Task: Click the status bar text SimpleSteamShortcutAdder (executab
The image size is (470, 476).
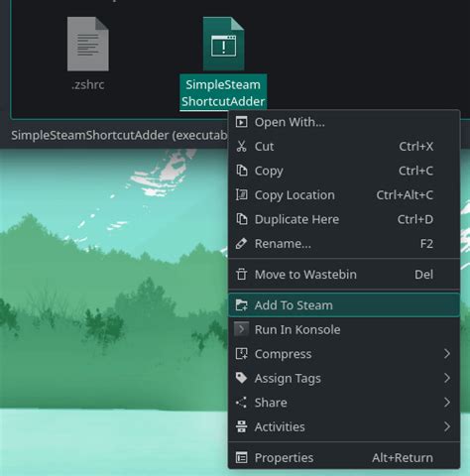Action: tap(119, 136)
